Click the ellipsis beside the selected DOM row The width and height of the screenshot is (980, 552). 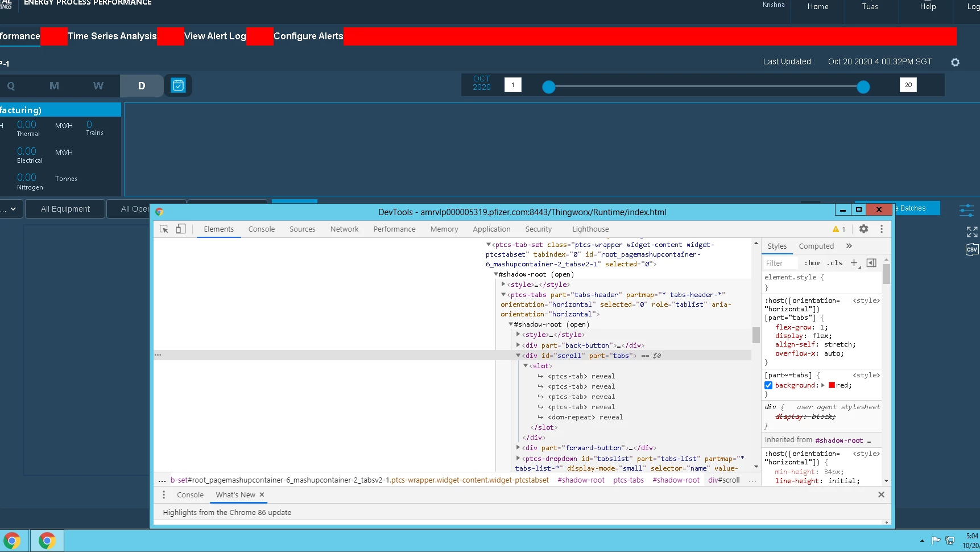point(158,355)
